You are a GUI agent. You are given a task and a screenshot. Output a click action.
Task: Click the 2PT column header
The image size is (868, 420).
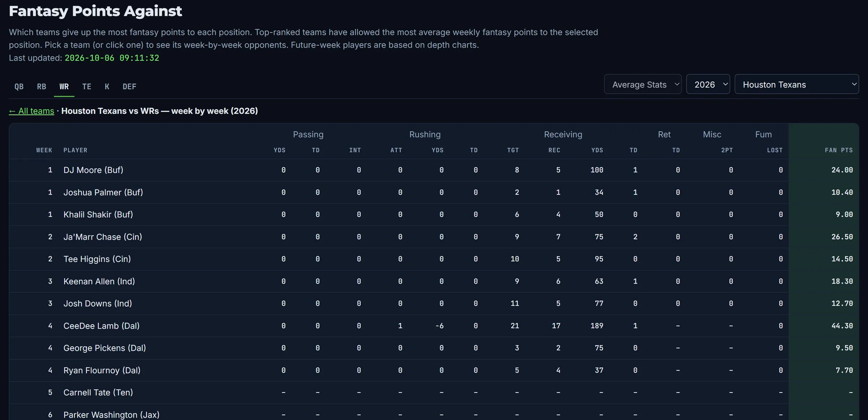[727, 150]
